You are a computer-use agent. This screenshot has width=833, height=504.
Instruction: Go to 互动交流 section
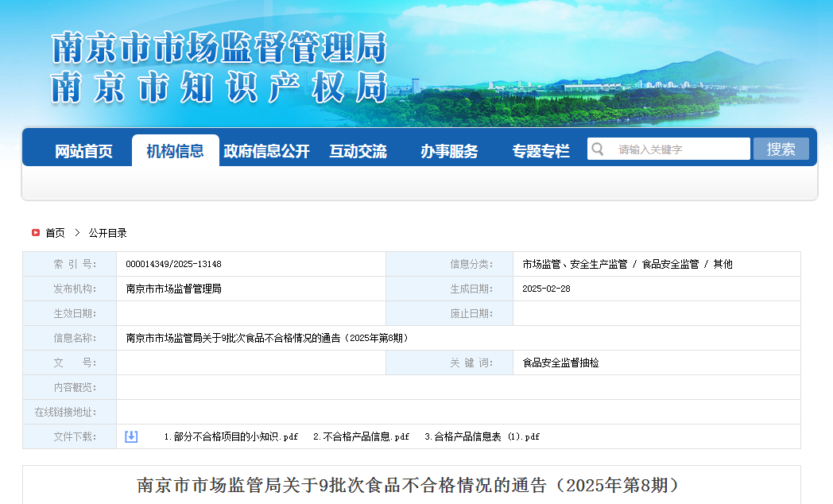coord(358,151)
